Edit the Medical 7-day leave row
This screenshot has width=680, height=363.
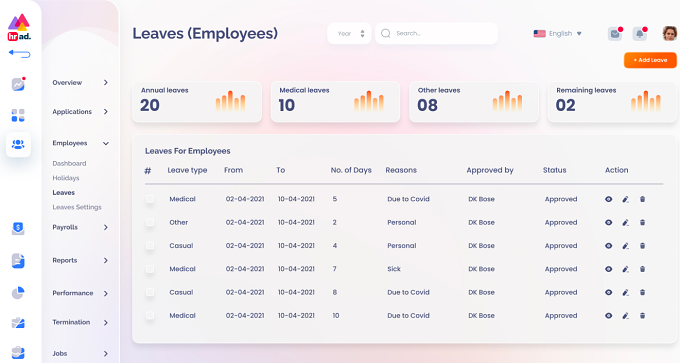625,269
